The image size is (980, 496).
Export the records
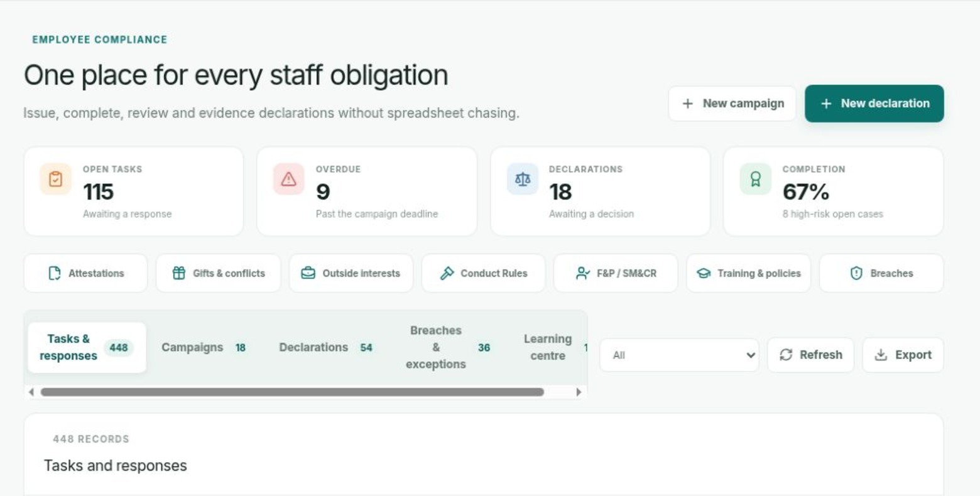tap(903, 355)
